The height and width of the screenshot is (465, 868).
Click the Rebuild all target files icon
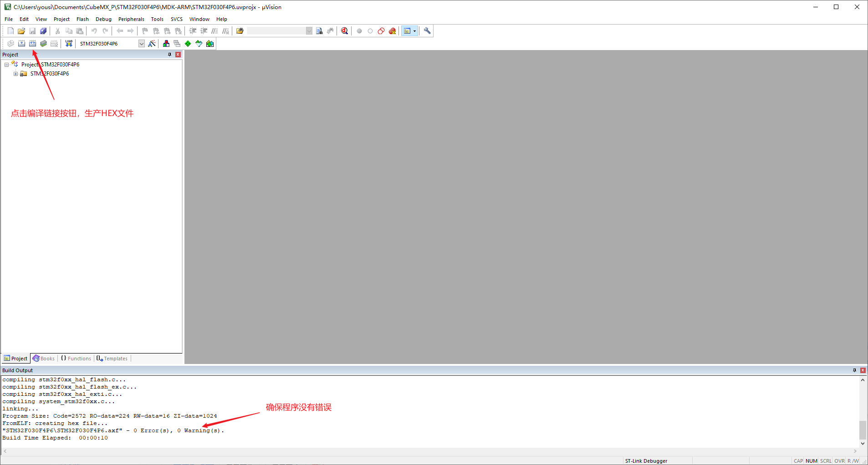pyautogui.click(x=33, y=44)
